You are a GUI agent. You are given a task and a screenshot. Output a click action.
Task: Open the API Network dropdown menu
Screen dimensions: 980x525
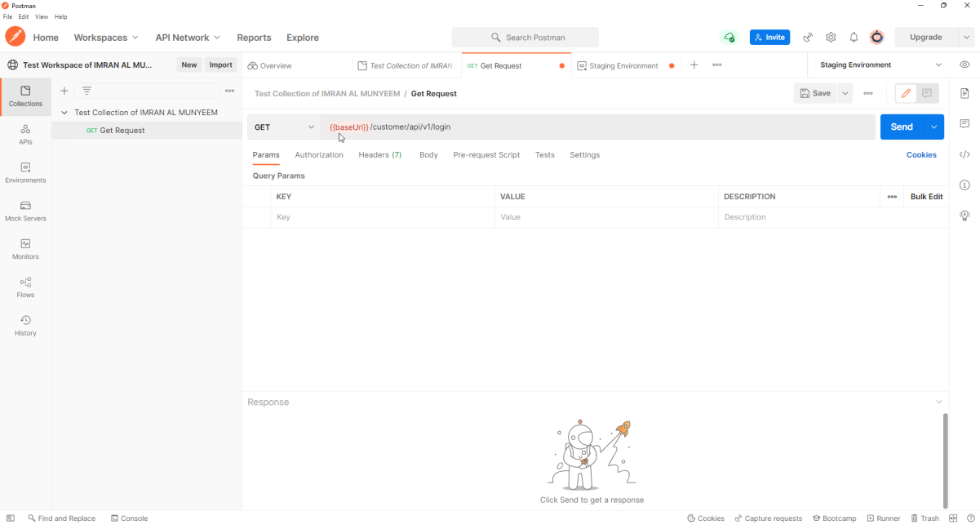coord(188,38)
